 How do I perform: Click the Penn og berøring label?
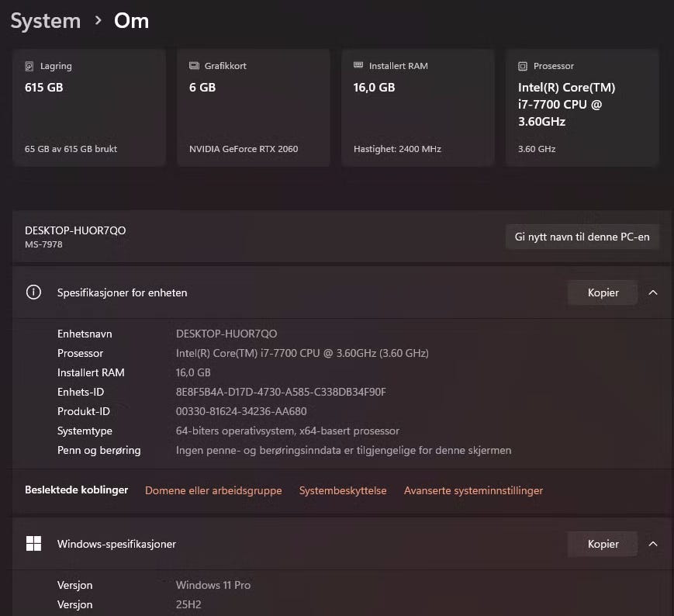tap(99, 450)
